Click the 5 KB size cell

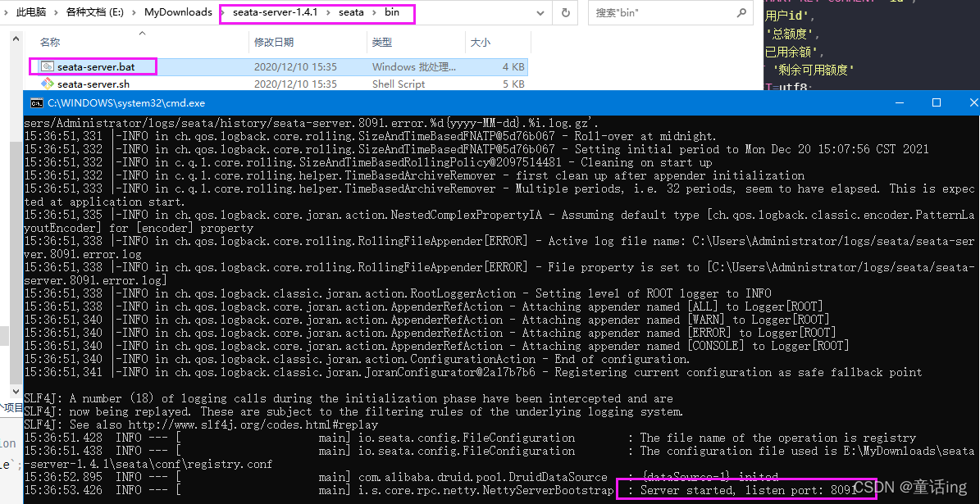tap(513, 84)
